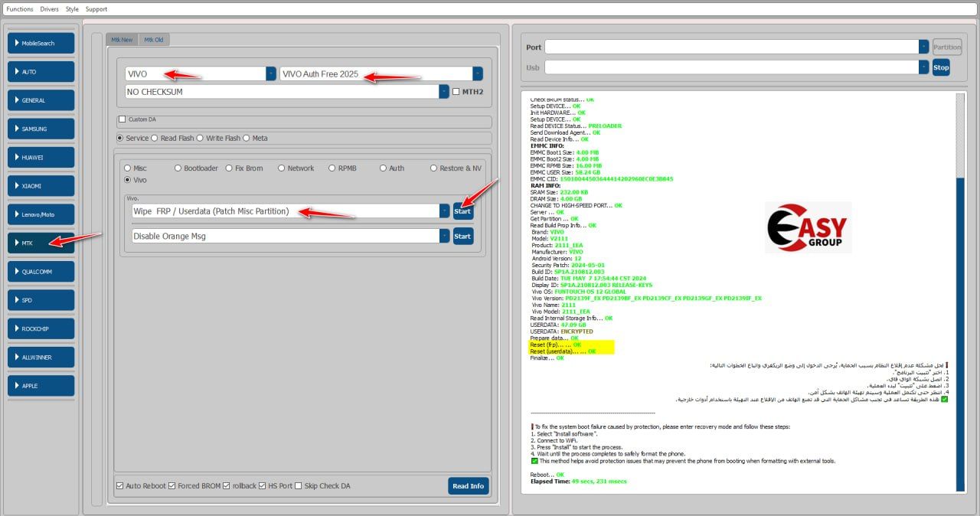
Task: Select the MTK sidebar category
Action: (41, 243)
